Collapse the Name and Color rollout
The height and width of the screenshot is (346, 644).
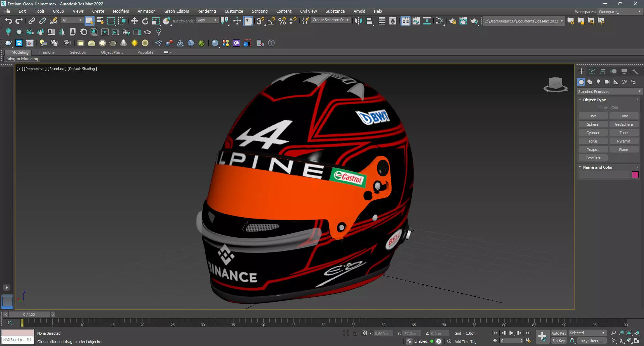(x=598, y=167)
